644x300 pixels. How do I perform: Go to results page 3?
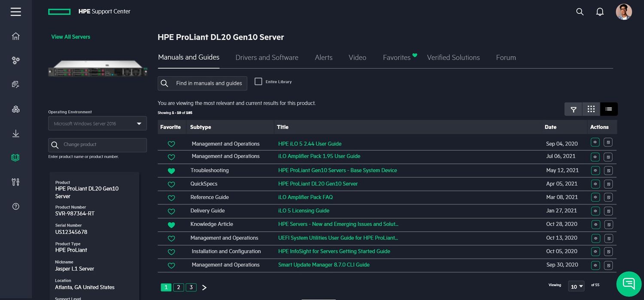191,287
